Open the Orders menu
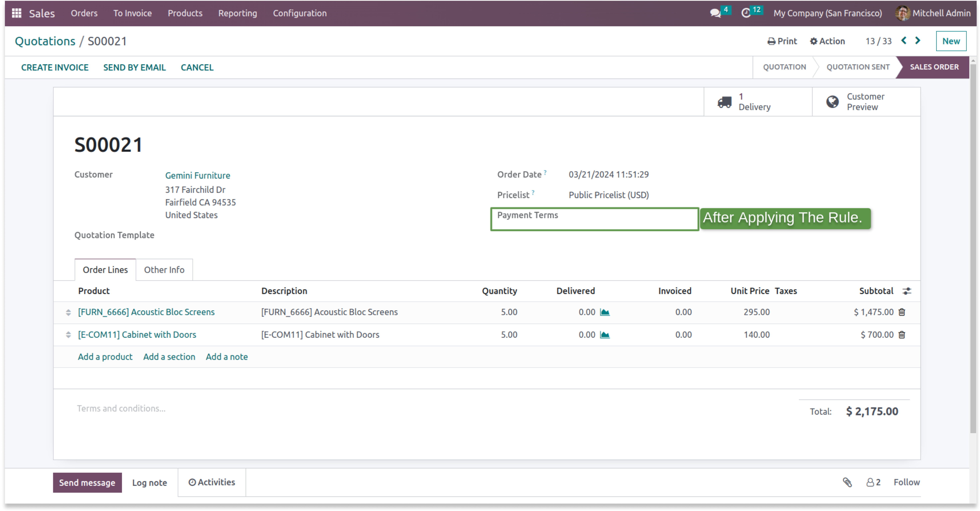 pos(84,13)
